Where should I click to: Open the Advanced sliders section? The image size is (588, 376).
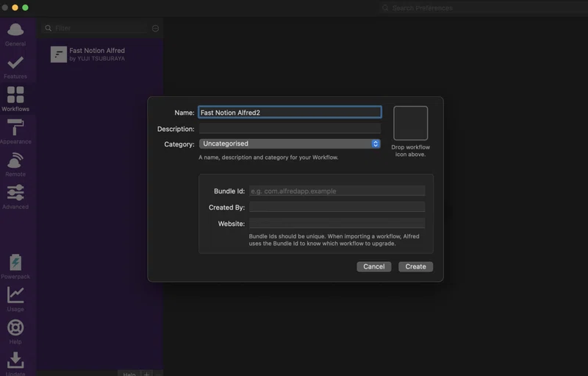click(15, 197)
